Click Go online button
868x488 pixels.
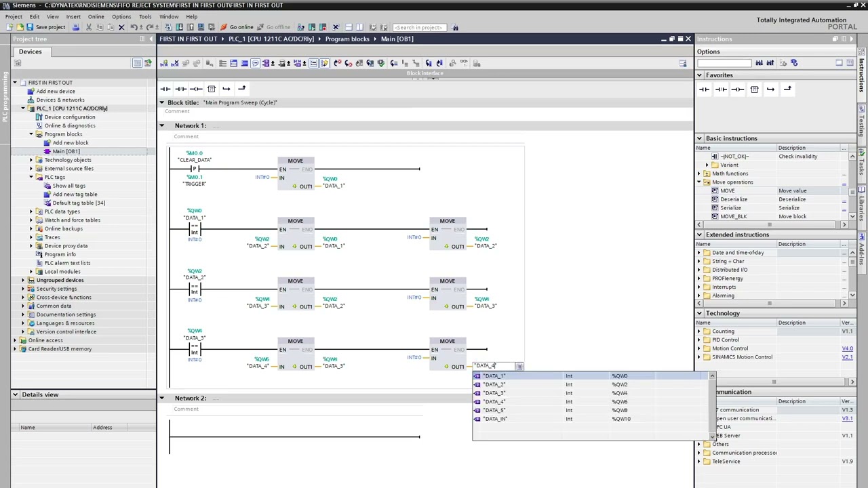click(237, 27)
